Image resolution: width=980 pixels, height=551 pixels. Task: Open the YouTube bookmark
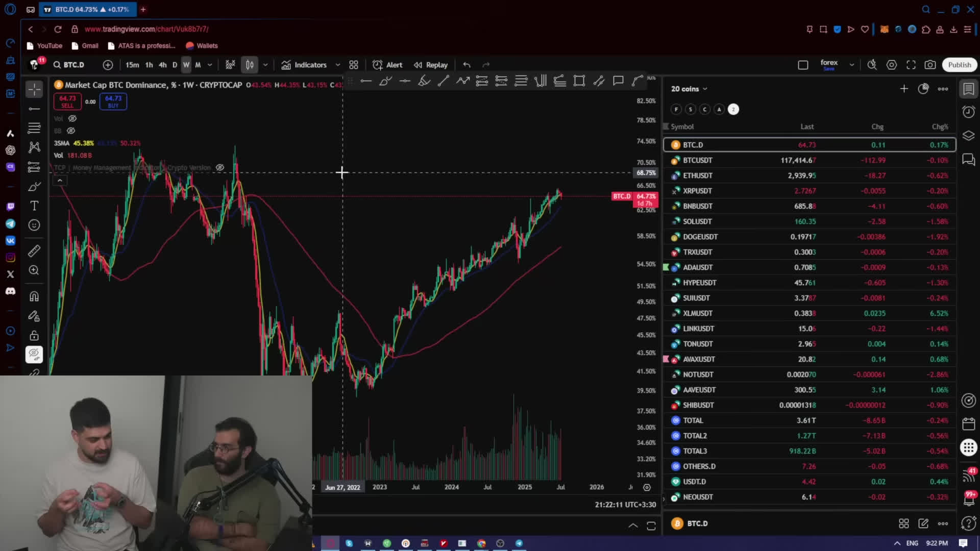click(x=44, y=45)
